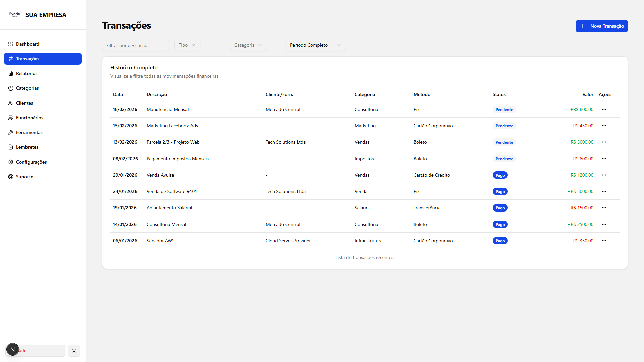The width and height of the screenshot is (644, 362).
Task: Click the Configurações gear icon
Action: (x=11, y=162)
